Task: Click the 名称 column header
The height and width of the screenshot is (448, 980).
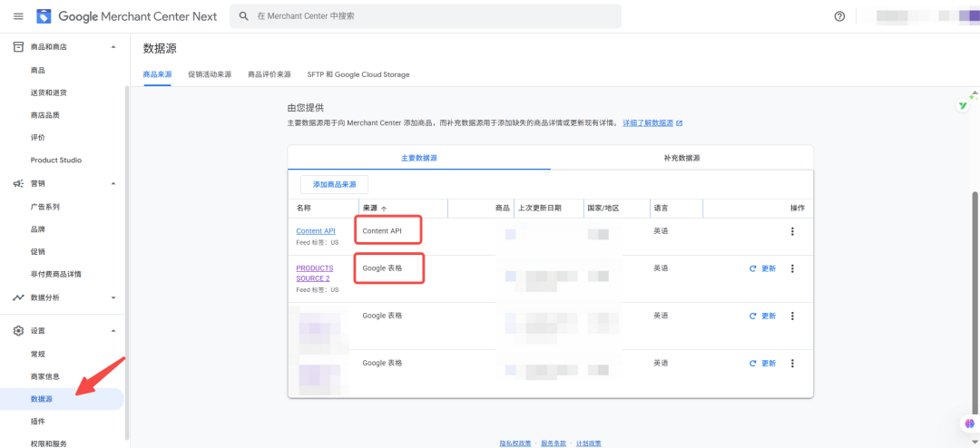Action: (x=303, y=208)
